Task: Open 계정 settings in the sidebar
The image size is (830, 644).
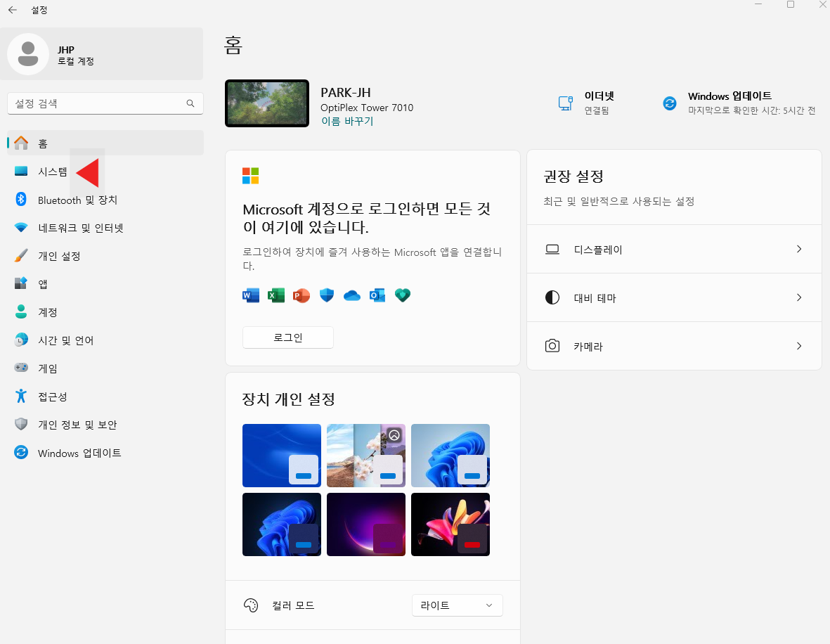Action: pyautogui.click(x=105, y=312)
